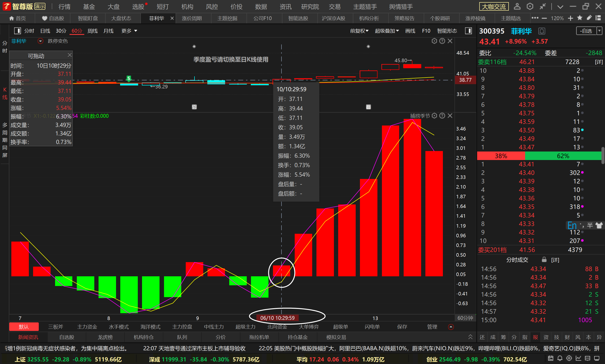The width and height of the screenshot is (605, 364).
Task: Open the dropdown arrow beside -自选
Action: (599, 31)
